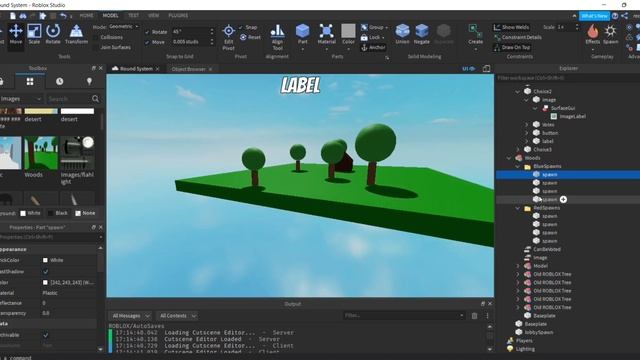Toggle the UI visibility eye in viewport tab bar
The width and height of the screenshot is (640, 360).
pos(469,69)
